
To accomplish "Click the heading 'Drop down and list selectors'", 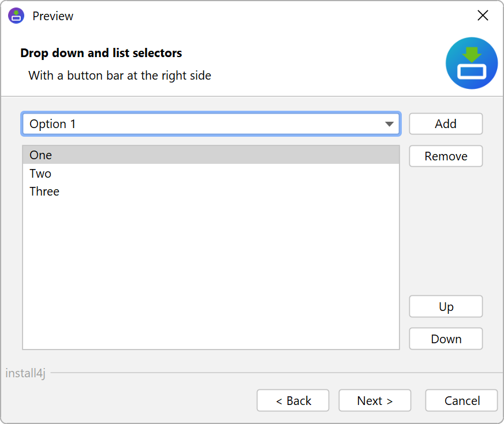I will pos(101,53).
